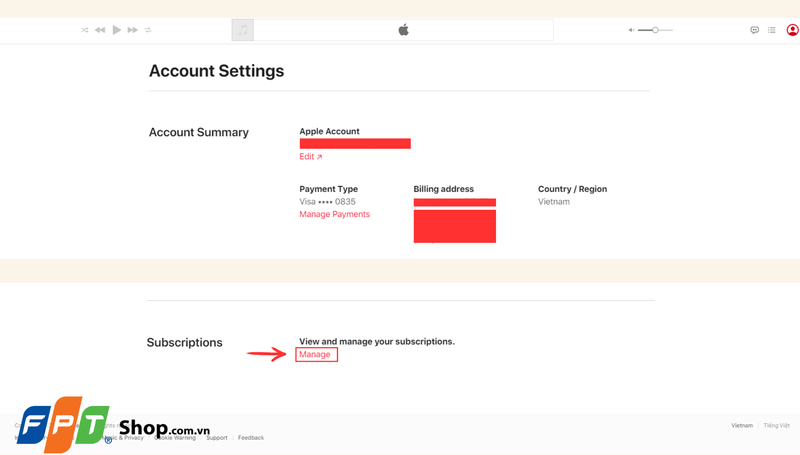800x455 pixels.
Task: Open the Support footer link
Action: (x=217, y=438)
